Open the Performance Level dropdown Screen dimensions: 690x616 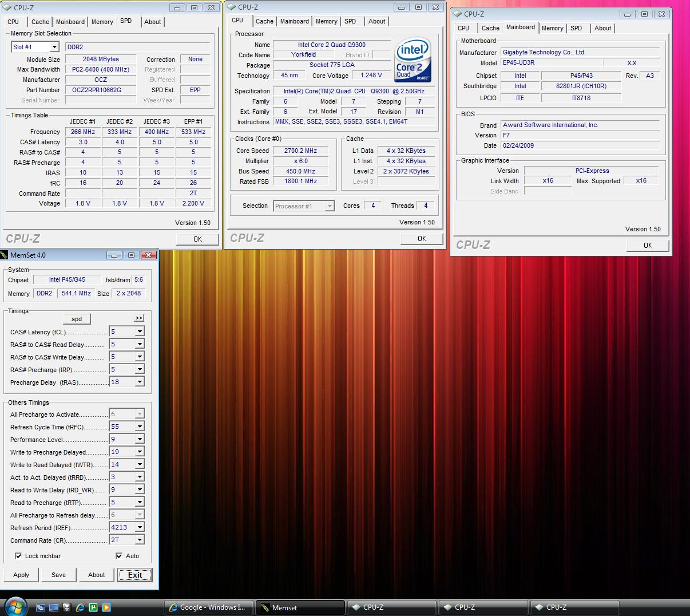coord(139,439)
